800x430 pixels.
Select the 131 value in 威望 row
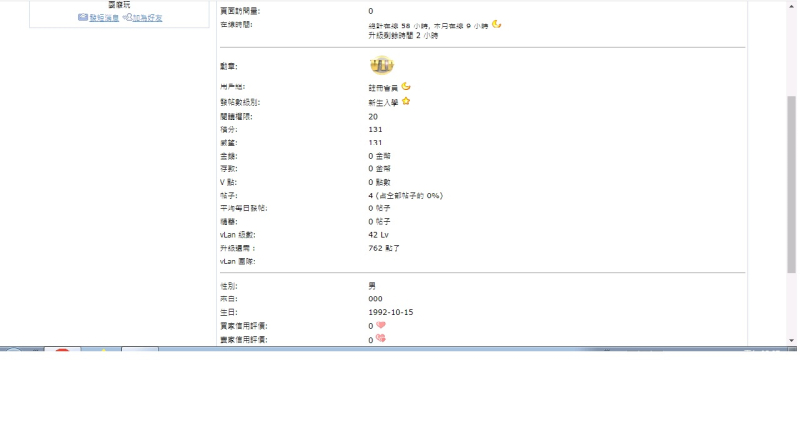point(375,143)
